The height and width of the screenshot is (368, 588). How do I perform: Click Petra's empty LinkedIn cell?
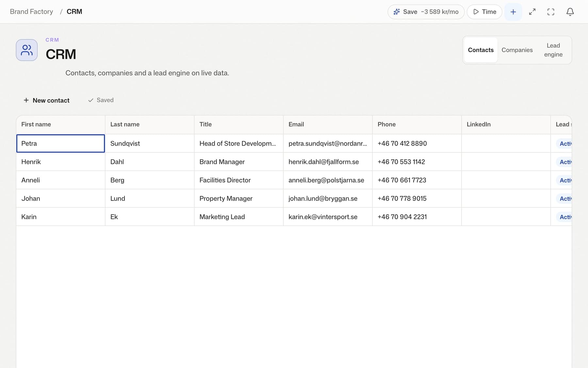coord(506,143)
